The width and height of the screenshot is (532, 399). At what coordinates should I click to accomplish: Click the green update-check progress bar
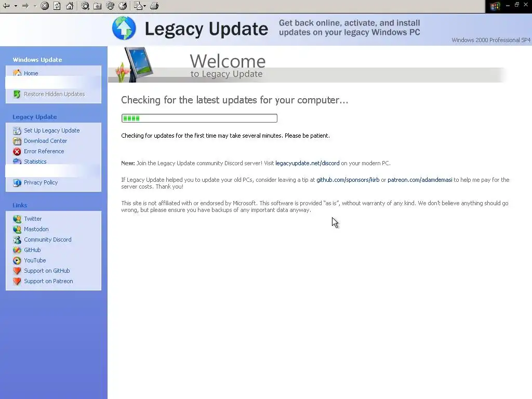199,118
